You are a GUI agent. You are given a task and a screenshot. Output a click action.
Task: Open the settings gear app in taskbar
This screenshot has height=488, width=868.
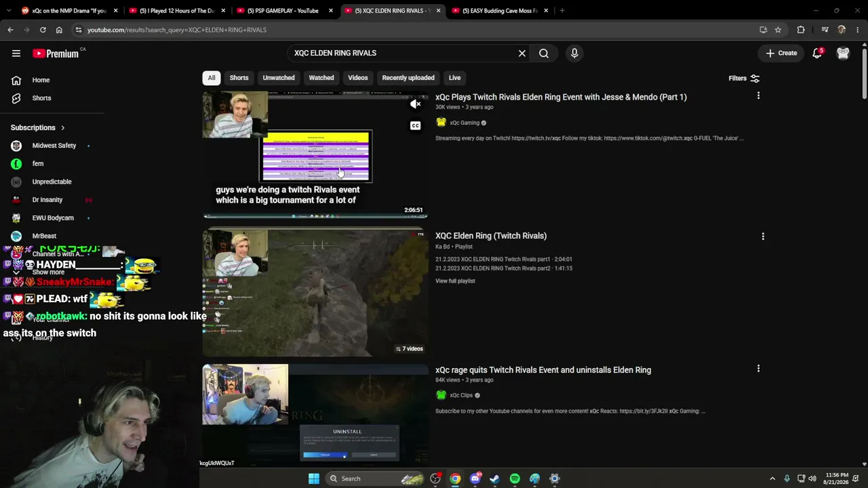554,479
